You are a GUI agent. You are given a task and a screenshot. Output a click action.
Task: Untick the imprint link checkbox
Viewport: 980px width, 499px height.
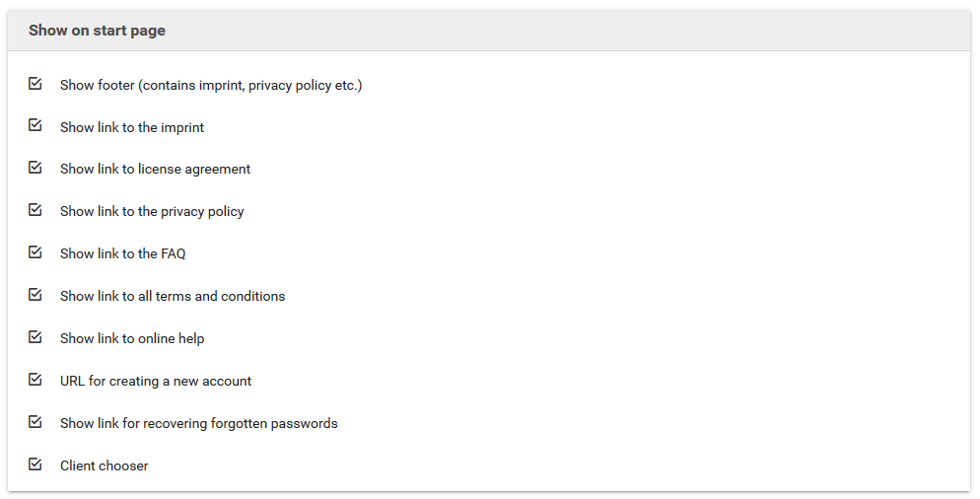[35, 126]
